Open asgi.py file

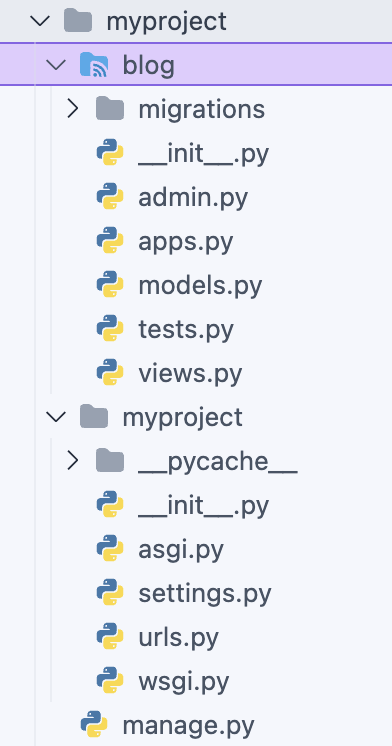coord(181,550)
